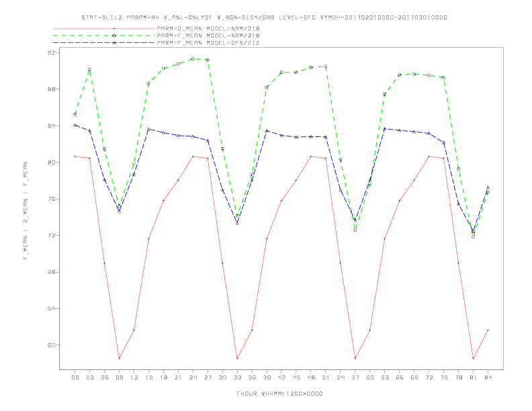Click x-axis forecast hour label 69
This screenshot has height=411, width=532.
414,377
